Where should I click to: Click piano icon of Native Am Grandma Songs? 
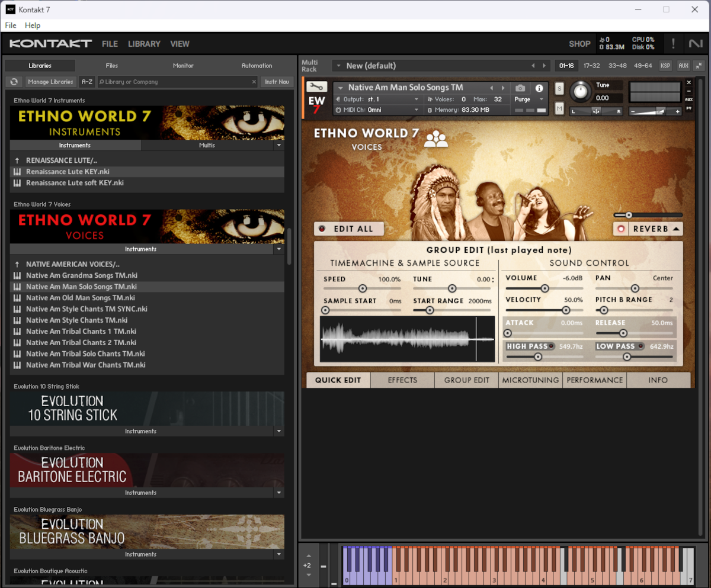[17, 275]
